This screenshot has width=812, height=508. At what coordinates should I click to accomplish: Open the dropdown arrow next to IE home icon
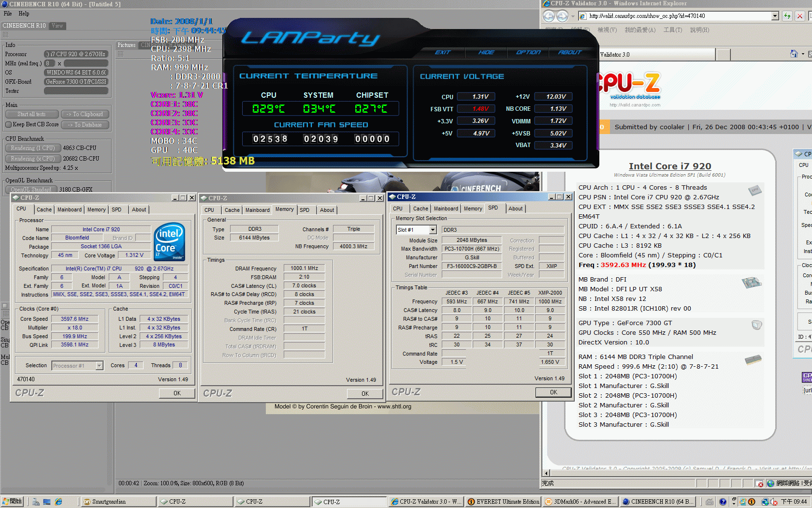(803, 54)
